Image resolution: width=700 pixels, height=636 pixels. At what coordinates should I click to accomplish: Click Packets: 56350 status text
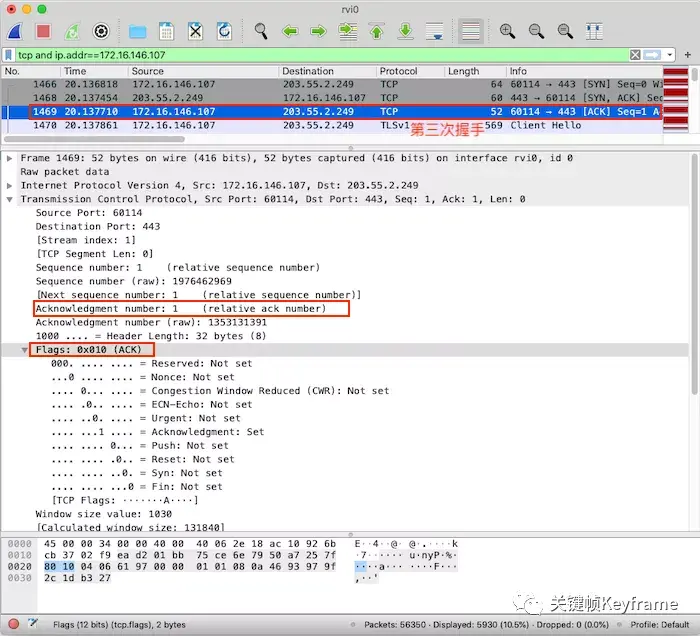point(395,625)
